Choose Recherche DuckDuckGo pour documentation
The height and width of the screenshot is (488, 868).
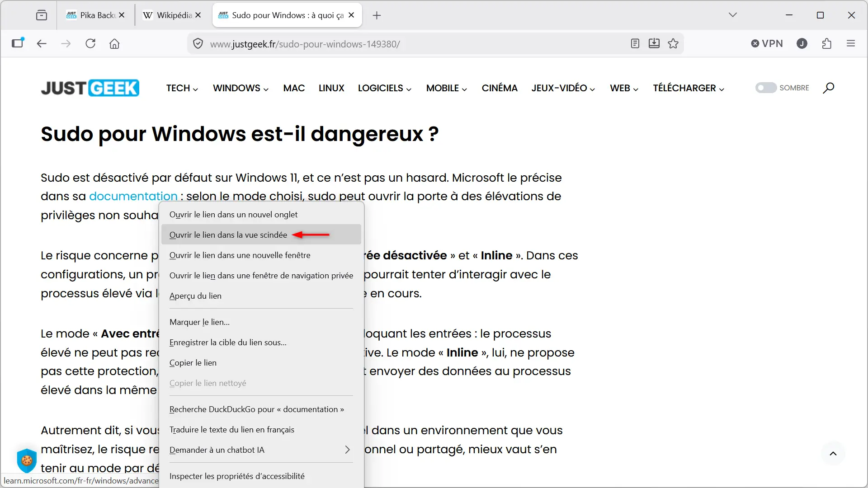tap(261, 409)
